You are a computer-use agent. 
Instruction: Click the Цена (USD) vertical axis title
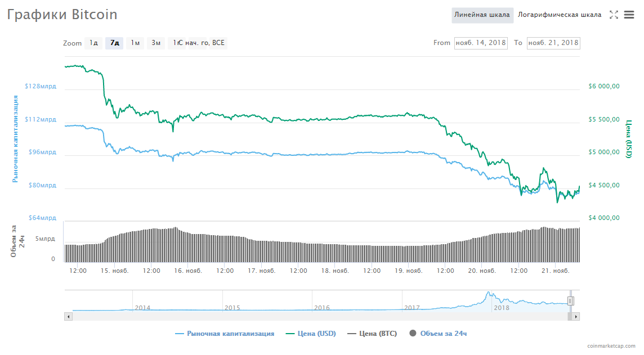pos(628,139)
